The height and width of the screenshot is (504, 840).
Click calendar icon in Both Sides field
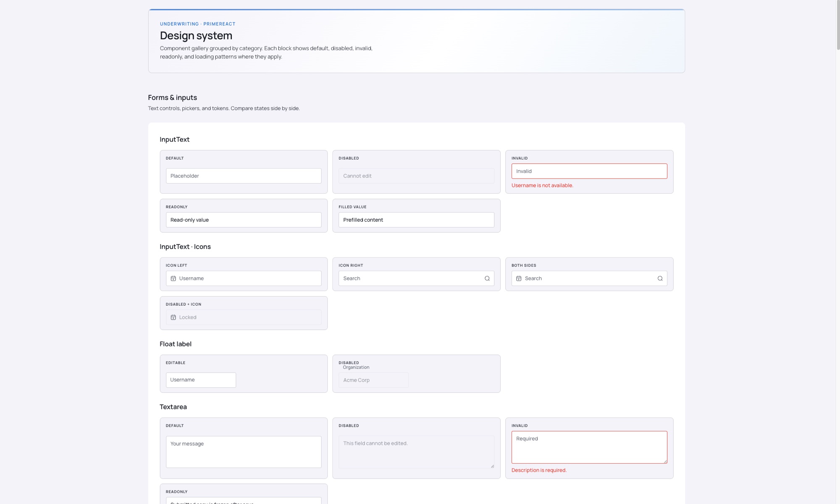[x=519, y=278]
